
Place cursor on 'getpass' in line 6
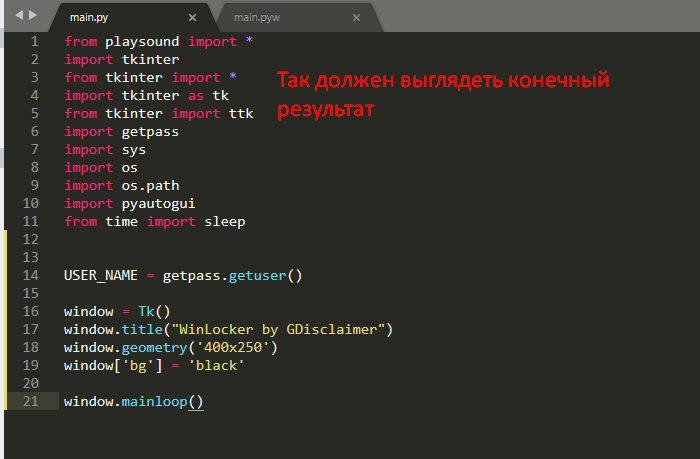[150, 132]
